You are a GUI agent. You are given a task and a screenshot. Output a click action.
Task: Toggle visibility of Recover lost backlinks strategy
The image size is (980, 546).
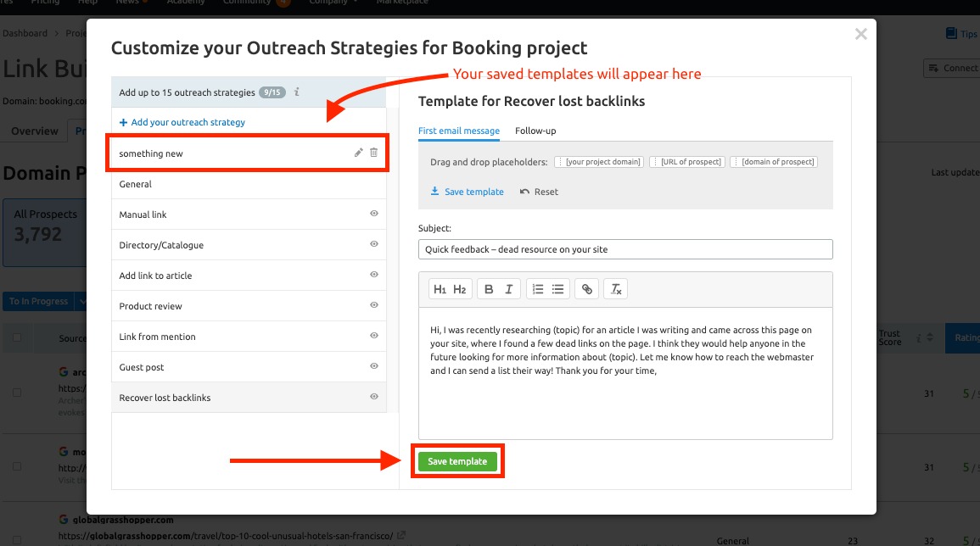tap(373, 397)
